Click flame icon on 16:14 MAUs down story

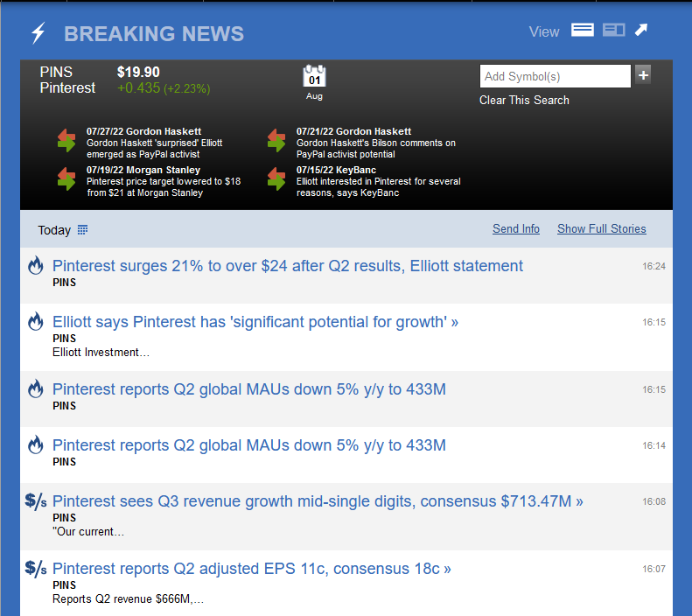pyautogui.click(x=36, y=444)
